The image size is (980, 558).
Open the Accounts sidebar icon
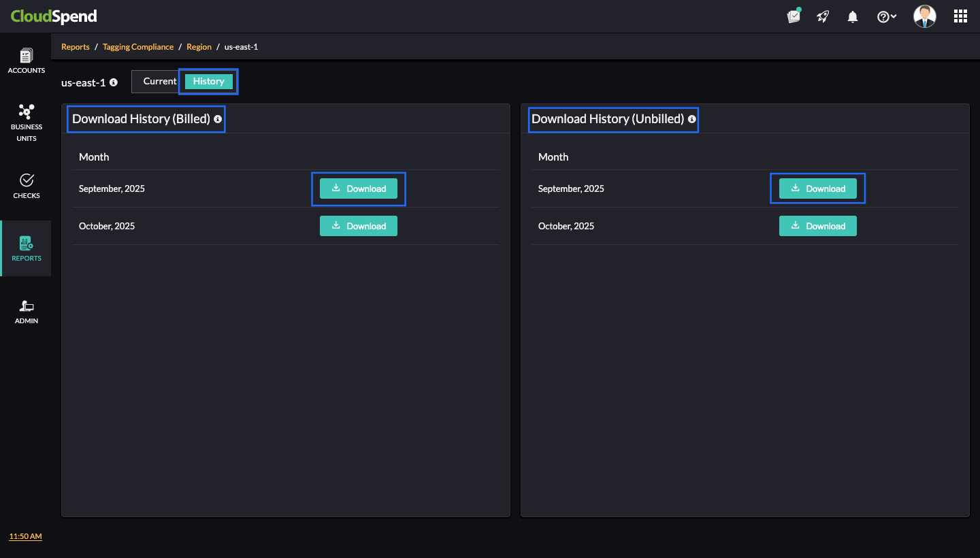pyautogui.click(x=26, y=61)
